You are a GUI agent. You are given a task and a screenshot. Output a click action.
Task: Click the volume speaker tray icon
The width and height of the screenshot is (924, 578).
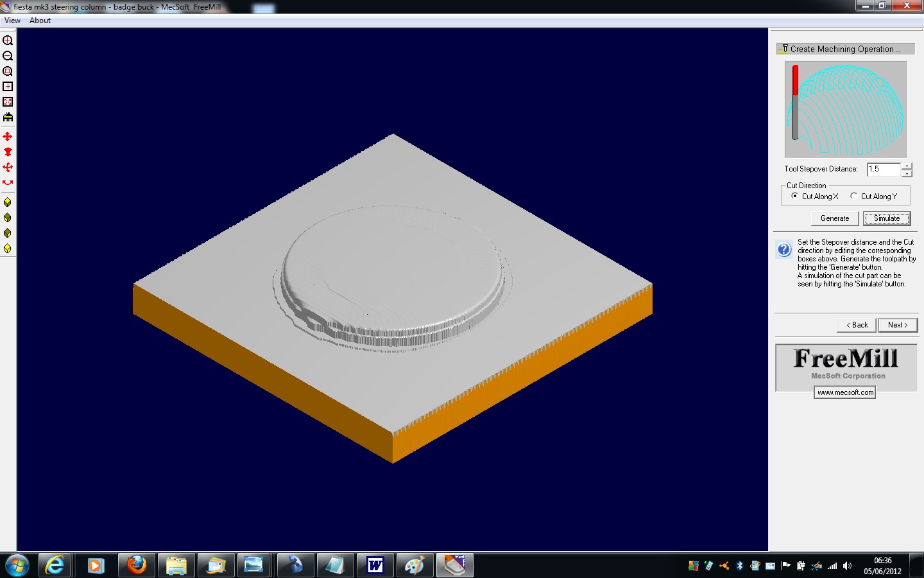(x=847, y=566)
